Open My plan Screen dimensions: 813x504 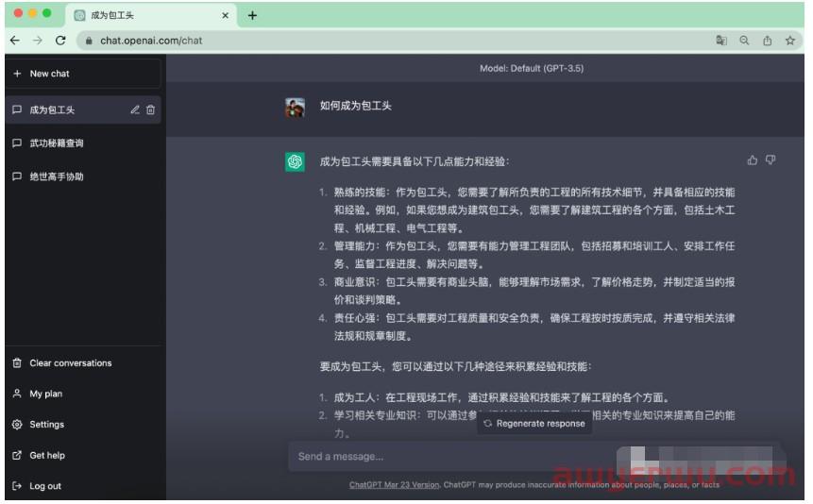coord(83,395)
